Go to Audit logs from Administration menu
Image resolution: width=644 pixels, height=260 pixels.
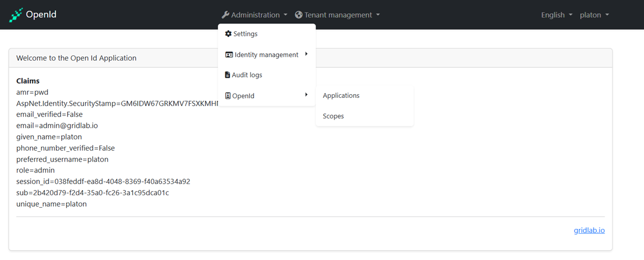click(x=247, y=75)
